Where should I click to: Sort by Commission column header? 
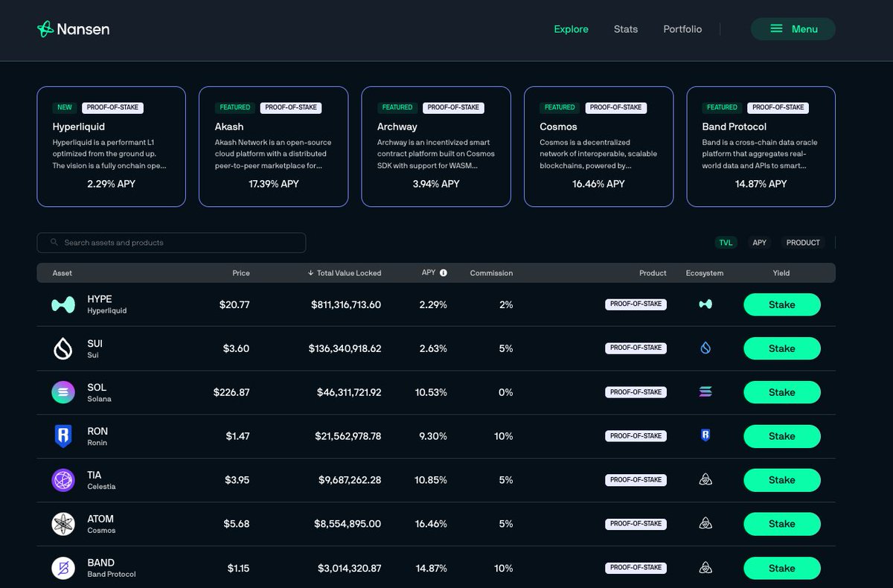pyautogui.click(x=491, y=273)
